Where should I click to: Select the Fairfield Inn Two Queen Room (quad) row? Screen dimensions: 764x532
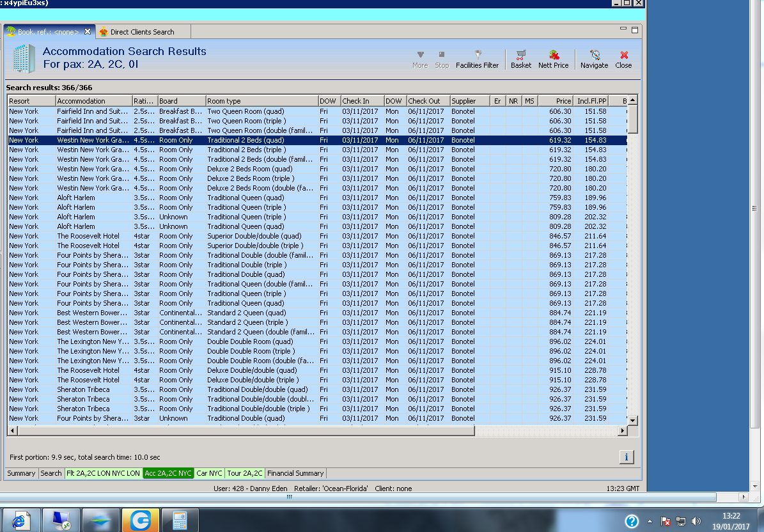click(x=317, y=111)
